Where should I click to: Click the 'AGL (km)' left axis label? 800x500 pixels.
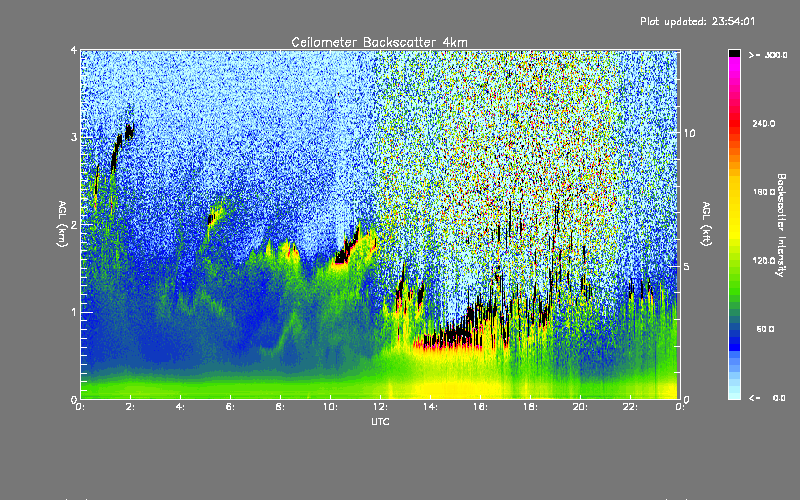(63, 224)
